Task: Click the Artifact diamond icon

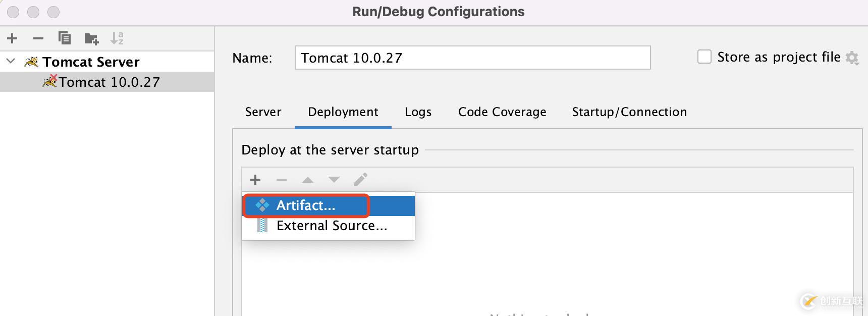Action: (x=262, y=205)
